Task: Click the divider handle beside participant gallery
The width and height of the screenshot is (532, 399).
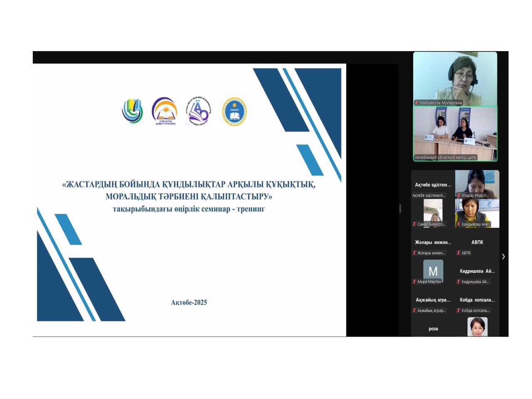Action: coord(400,209)
